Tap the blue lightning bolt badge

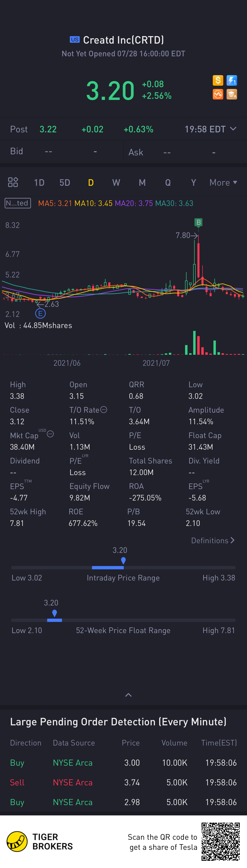click(232, 80)
